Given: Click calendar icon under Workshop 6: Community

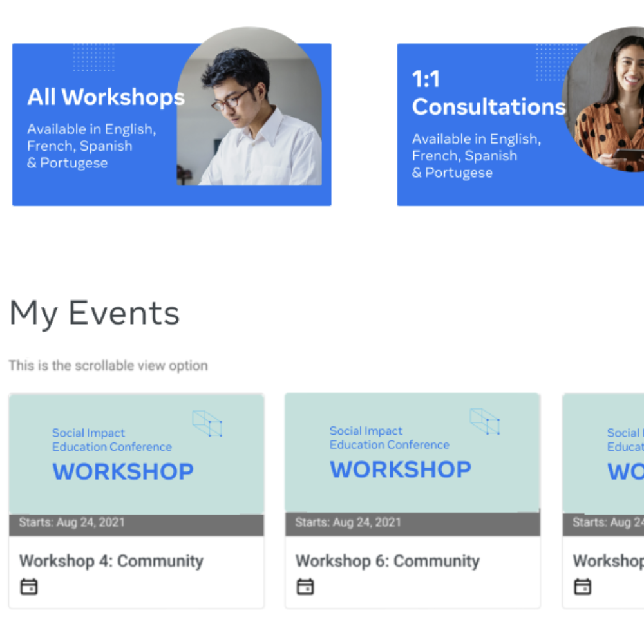Looking at the screenshot, I should [x=305, y=587].
